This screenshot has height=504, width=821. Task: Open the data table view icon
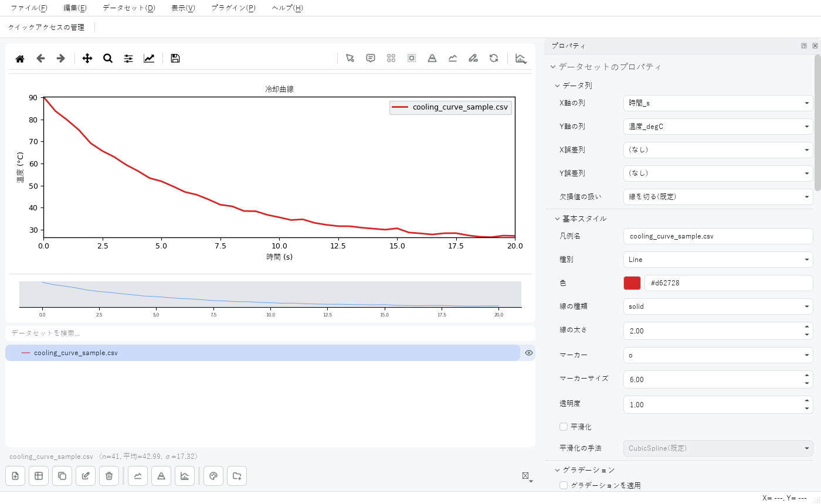click(39, 476)
